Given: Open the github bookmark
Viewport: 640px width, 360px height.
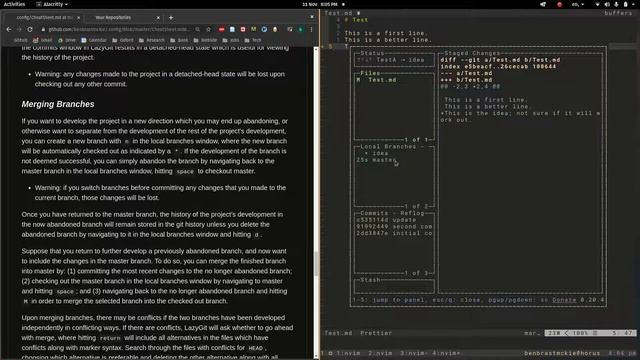Looking at the screenshot, I should click(x=20, y=40).
